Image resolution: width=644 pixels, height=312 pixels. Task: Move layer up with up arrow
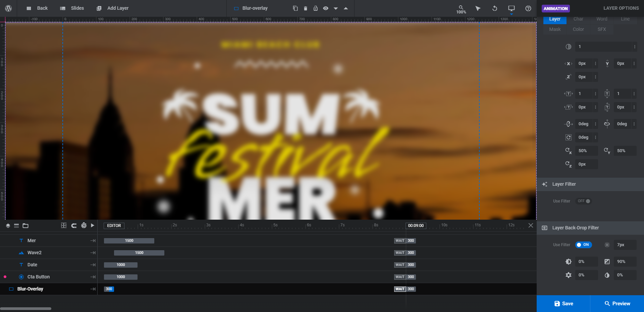click(346, 8)
